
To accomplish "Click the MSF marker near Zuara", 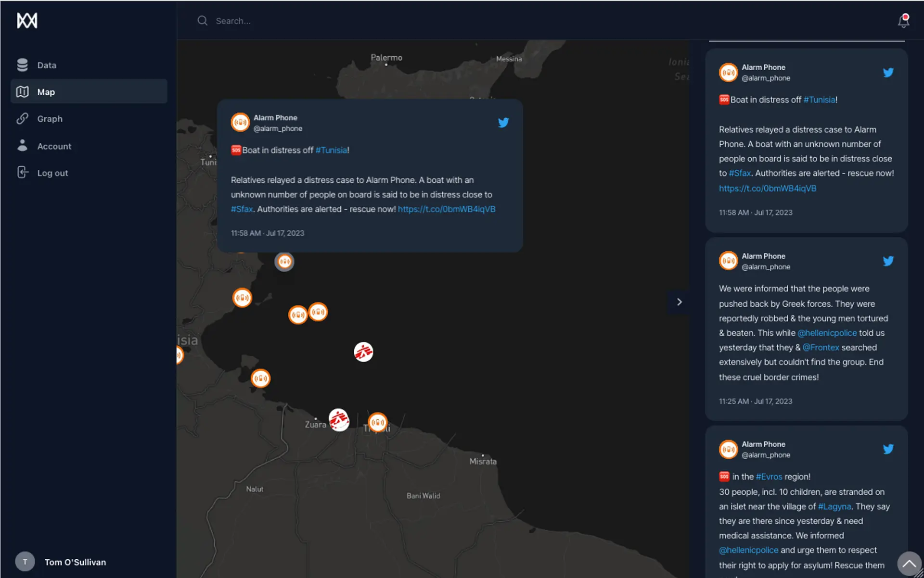I will [339, 420].
